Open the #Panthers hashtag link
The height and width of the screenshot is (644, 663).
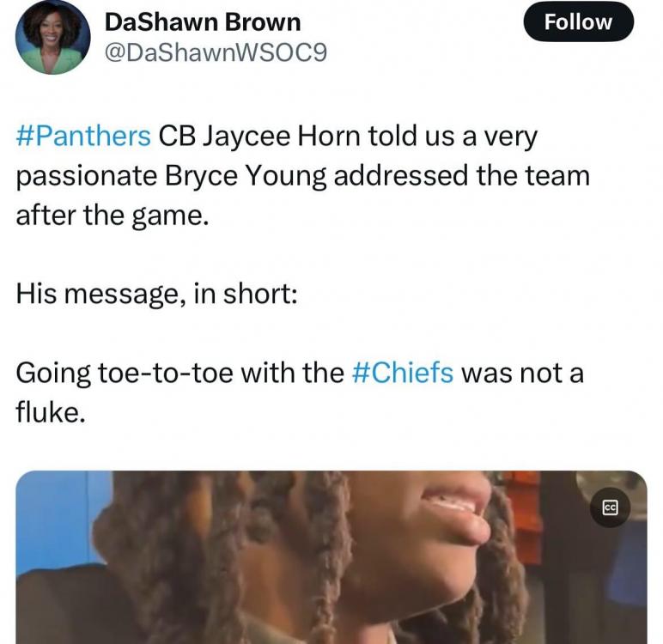point(83,137)
